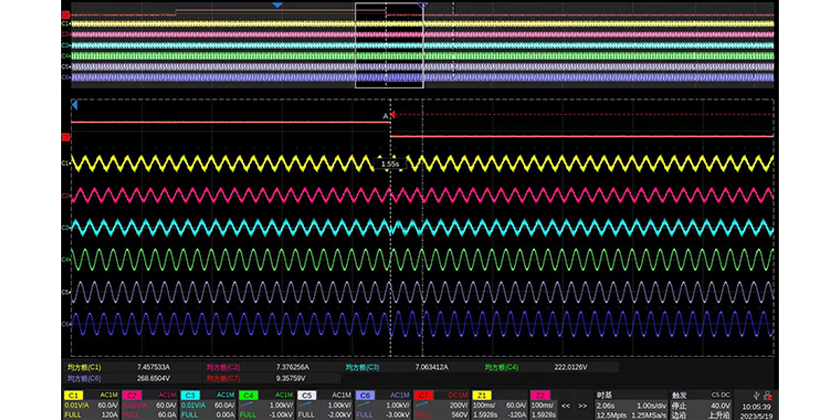Select the purple C6 channel label

(366, 396)
